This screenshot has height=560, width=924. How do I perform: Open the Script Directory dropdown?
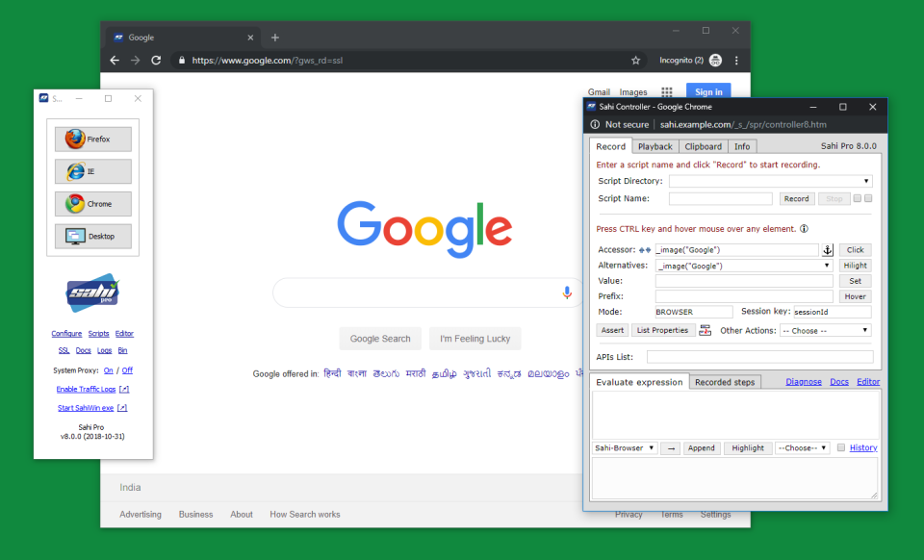pos(865,181)
